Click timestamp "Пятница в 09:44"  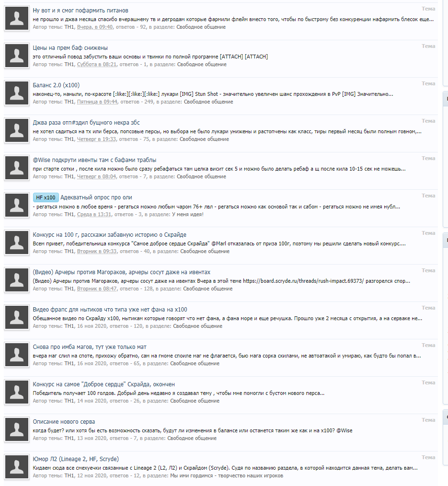(97, 102)
